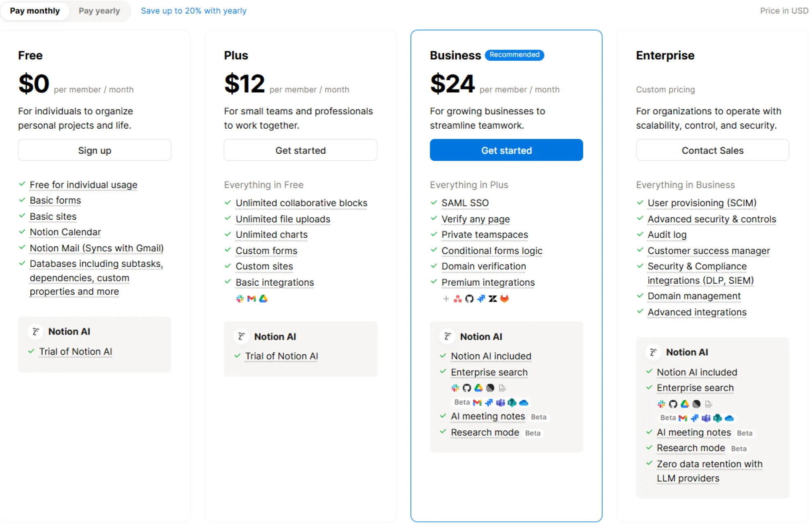This screenshot has width=812, height=528.
Task: Expand more integrations with the plus symbol
Action: coord(446,299)
